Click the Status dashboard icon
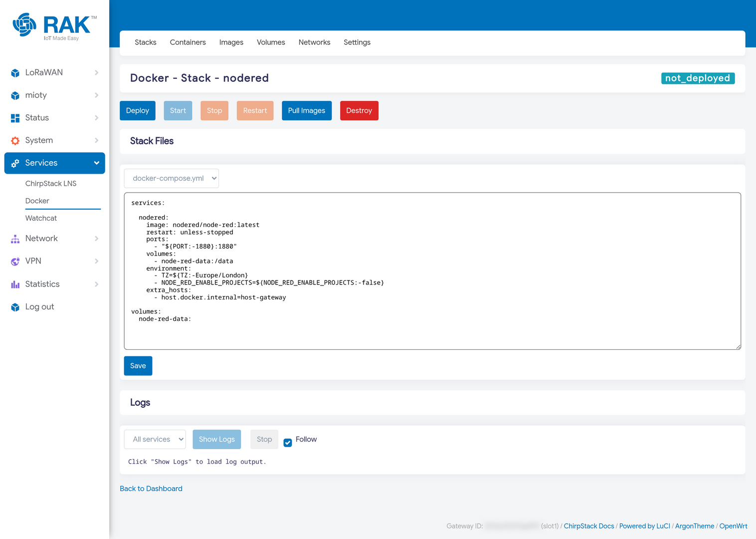 (15, 118)
